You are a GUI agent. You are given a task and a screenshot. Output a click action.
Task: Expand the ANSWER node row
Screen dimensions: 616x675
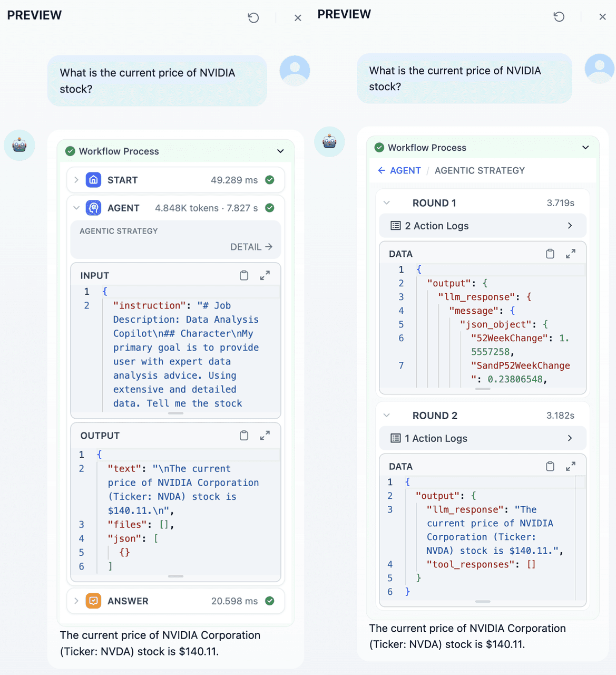(x=76, y=601)
